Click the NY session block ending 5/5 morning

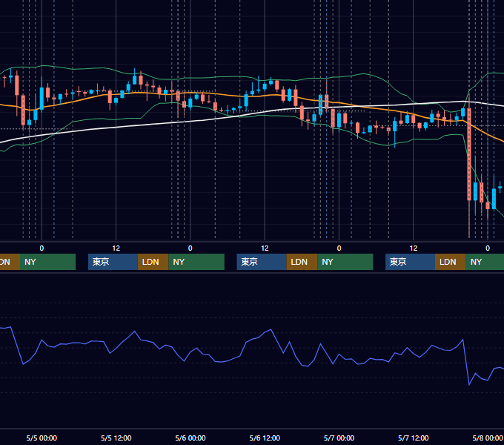pos(47,262)
